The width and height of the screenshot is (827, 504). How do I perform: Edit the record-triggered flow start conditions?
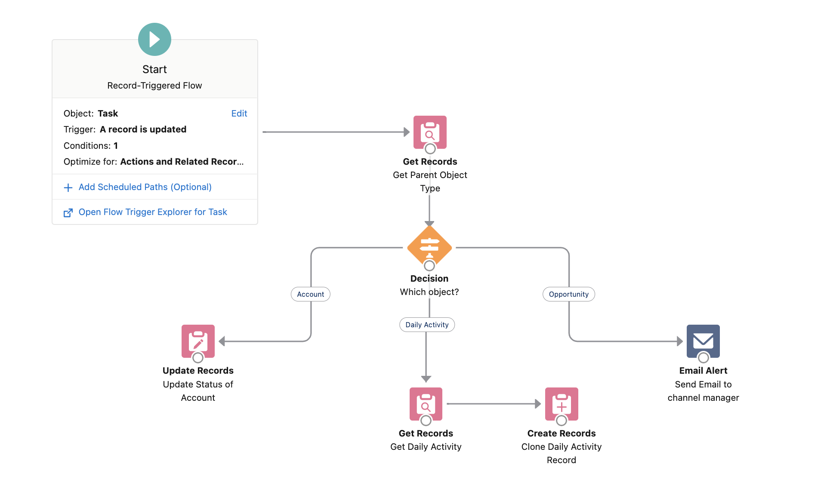[239, 113]
